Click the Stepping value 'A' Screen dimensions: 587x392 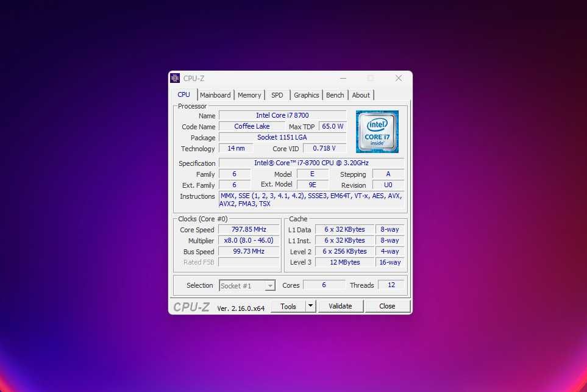(388, 174)
